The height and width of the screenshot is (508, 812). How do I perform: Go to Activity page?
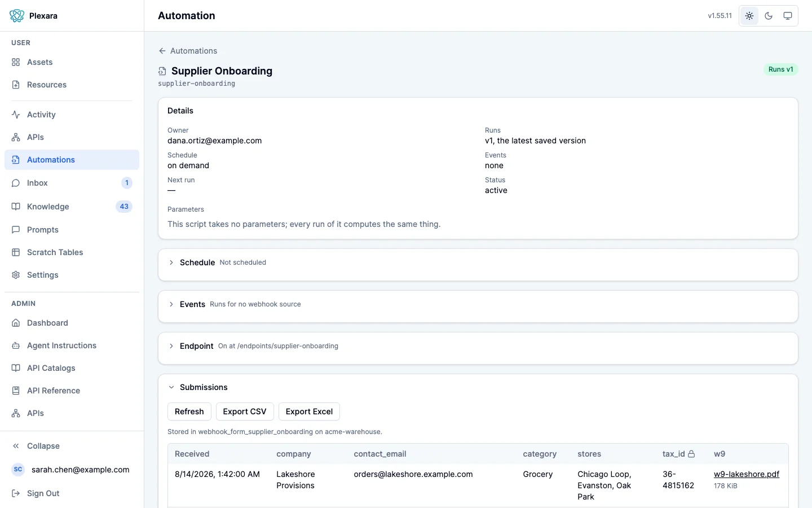pyautogui.click(x=72, y=115)
